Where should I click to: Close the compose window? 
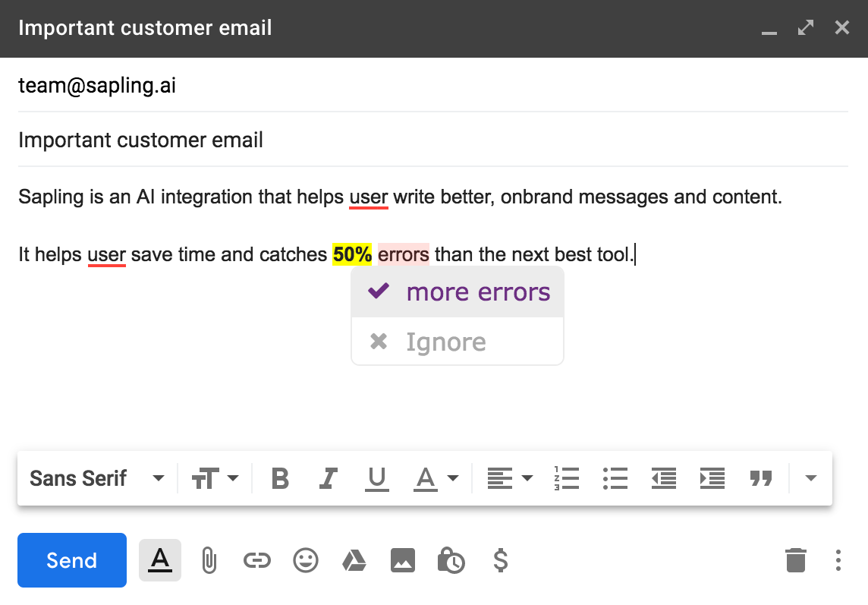(x=842, y=27)
